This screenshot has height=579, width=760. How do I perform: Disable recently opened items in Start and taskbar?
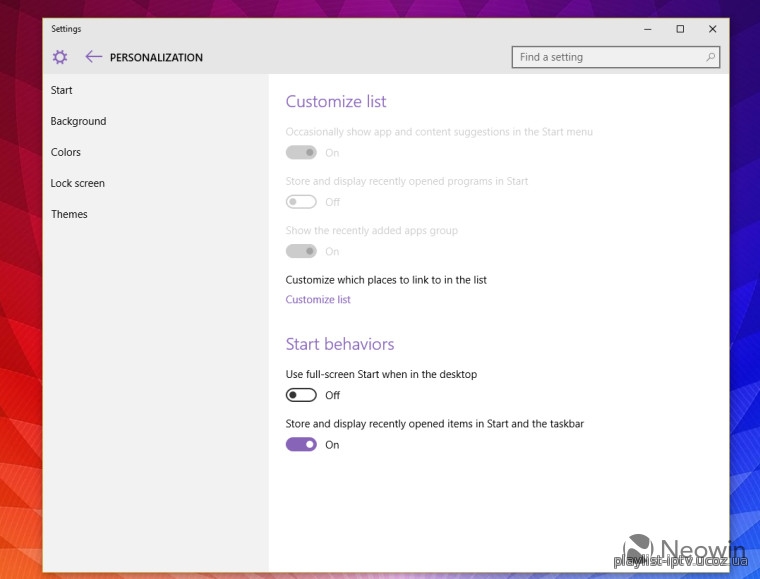point(301,444)
